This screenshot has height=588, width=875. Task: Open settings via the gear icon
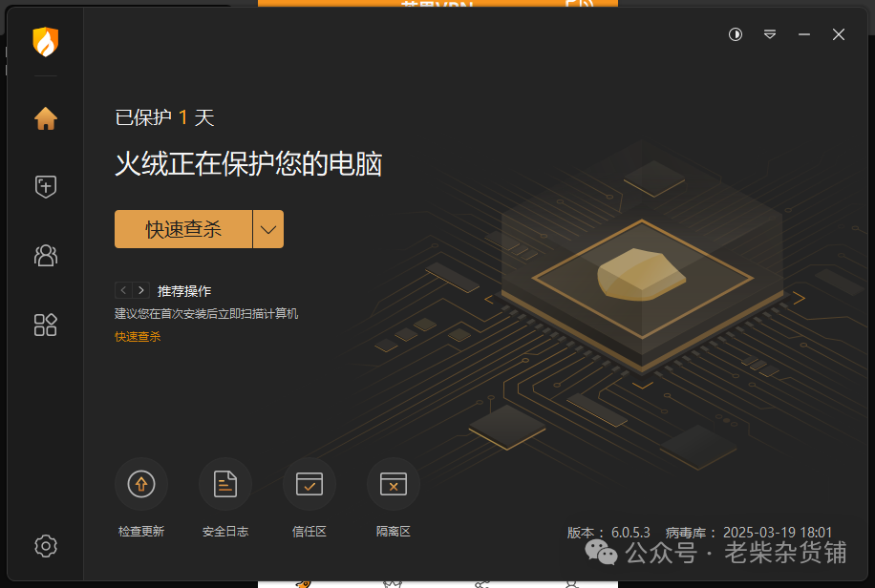point(45,546)
